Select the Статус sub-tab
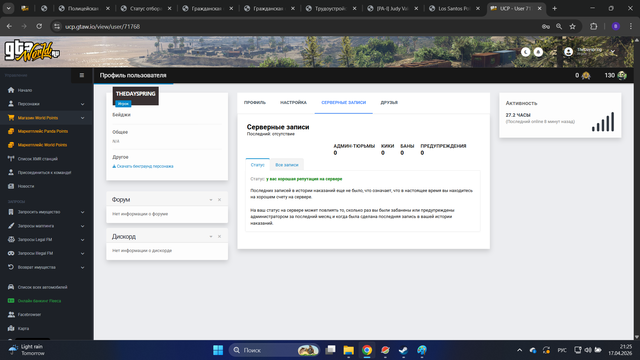Image resolution: width=640 pixels, height=360 pixels. [258, 165]
